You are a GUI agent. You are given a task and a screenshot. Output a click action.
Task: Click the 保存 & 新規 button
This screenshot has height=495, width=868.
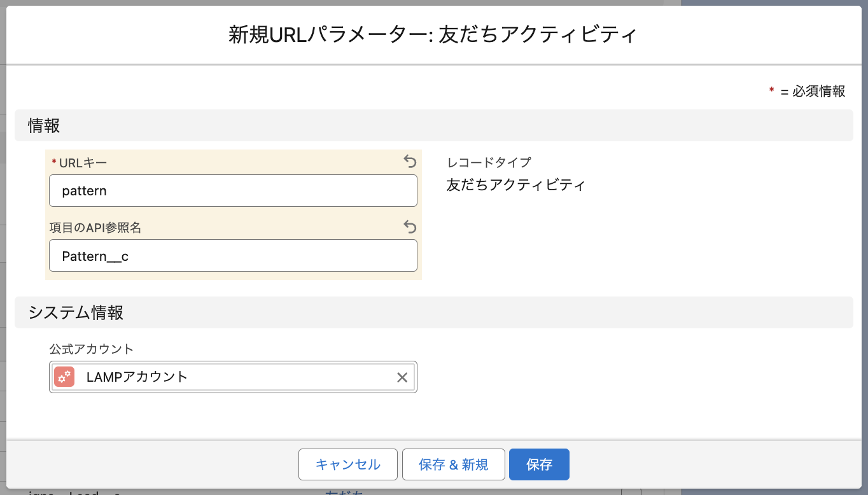click(453, 464)
